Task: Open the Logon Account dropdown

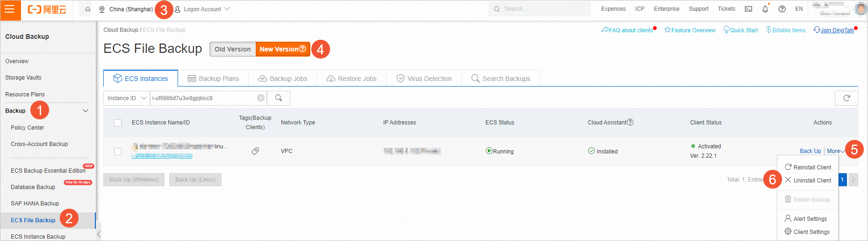Action: tap(202, 9)
